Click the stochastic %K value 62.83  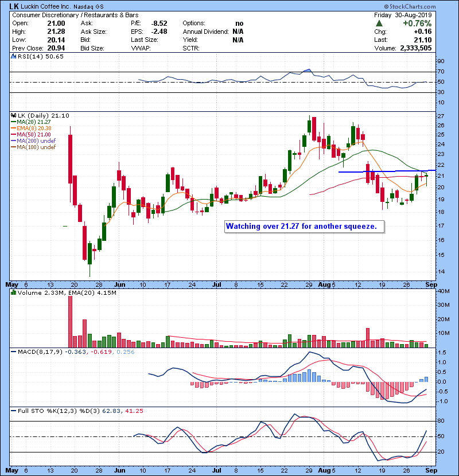click(111, 411)
